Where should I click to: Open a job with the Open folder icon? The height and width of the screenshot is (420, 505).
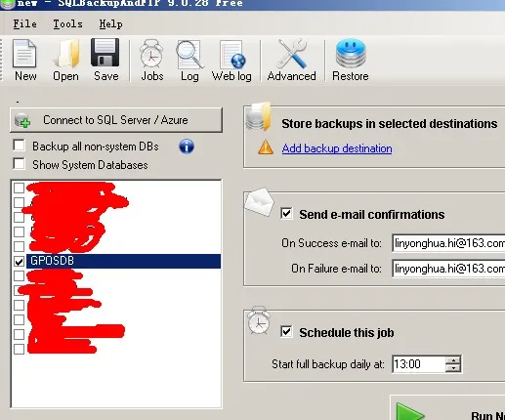(66, 54)
